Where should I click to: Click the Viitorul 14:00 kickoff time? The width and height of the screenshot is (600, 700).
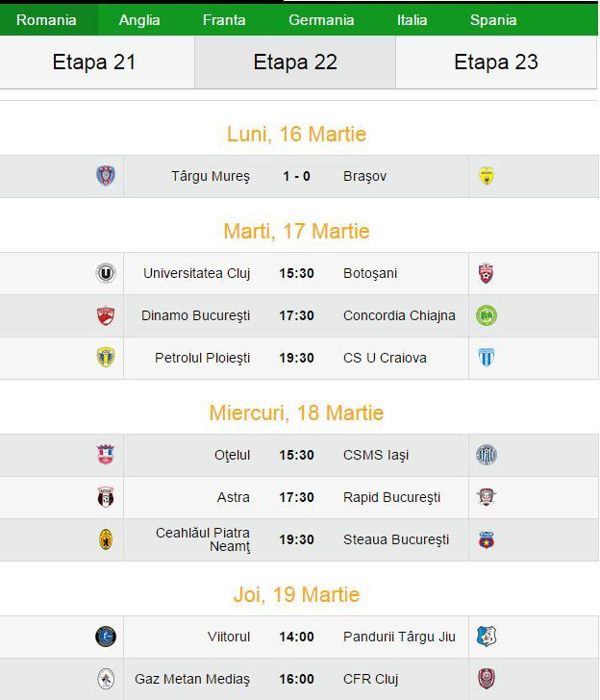(296, 637)
